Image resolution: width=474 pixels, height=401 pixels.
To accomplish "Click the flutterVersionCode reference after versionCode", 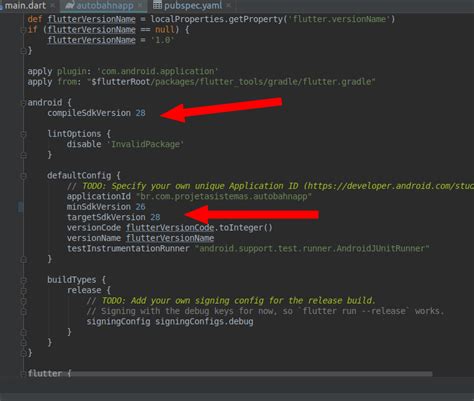I will click(170, 228).
